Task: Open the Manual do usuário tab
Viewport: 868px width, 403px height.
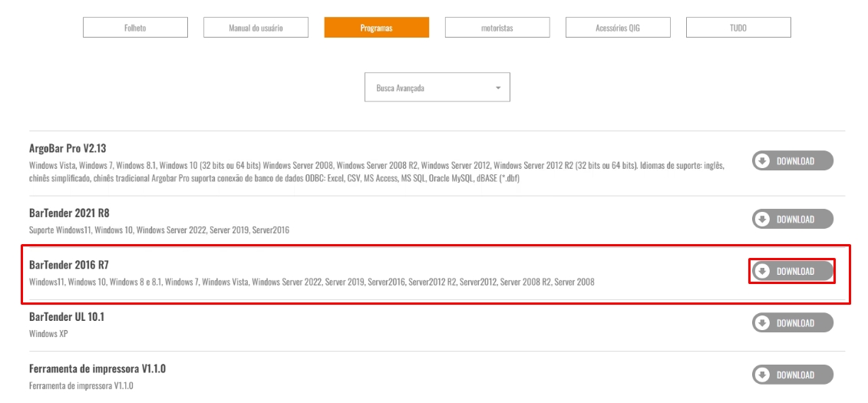Action: point(256,28)
